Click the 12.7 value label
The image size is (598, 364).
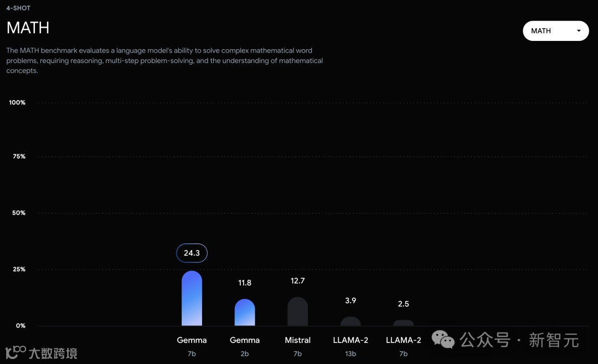[297, 281]
